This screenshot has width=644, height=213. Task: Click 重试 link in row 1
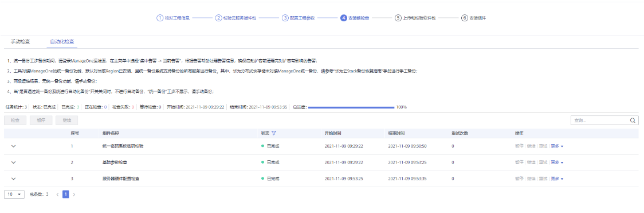[x=543, y=146]
